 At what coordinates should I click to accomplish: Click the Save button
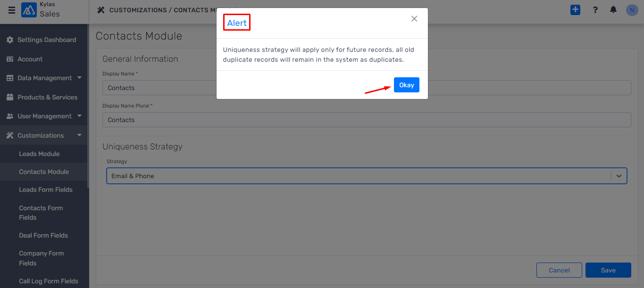(608, 270)
